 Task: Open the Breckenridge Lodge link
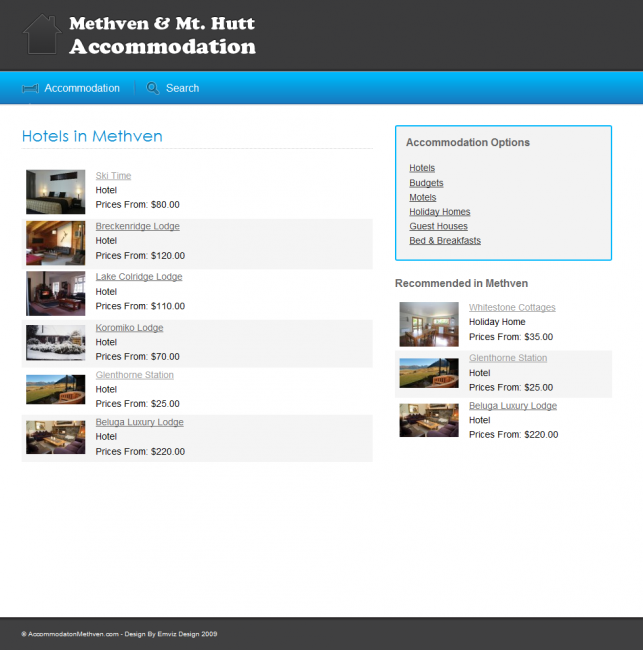[138, 226]
